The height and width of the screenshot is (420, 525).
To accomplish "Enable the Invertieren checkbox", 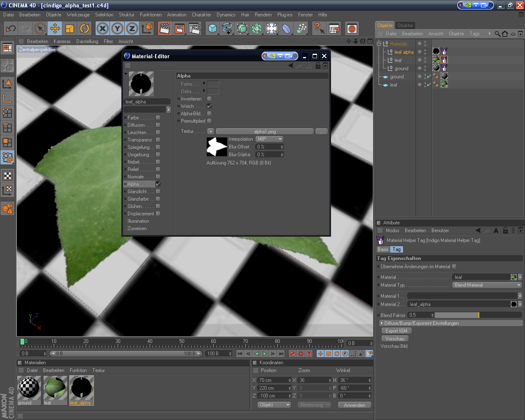I will point(210,99).
